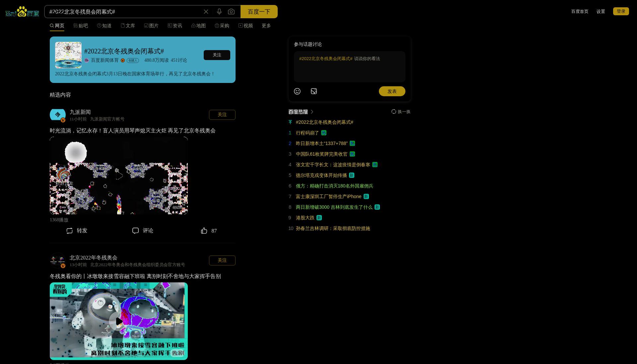The image size is (637, 364).
Task: Follow the topic with black 关注 button
Action: (x=217, y=55)
